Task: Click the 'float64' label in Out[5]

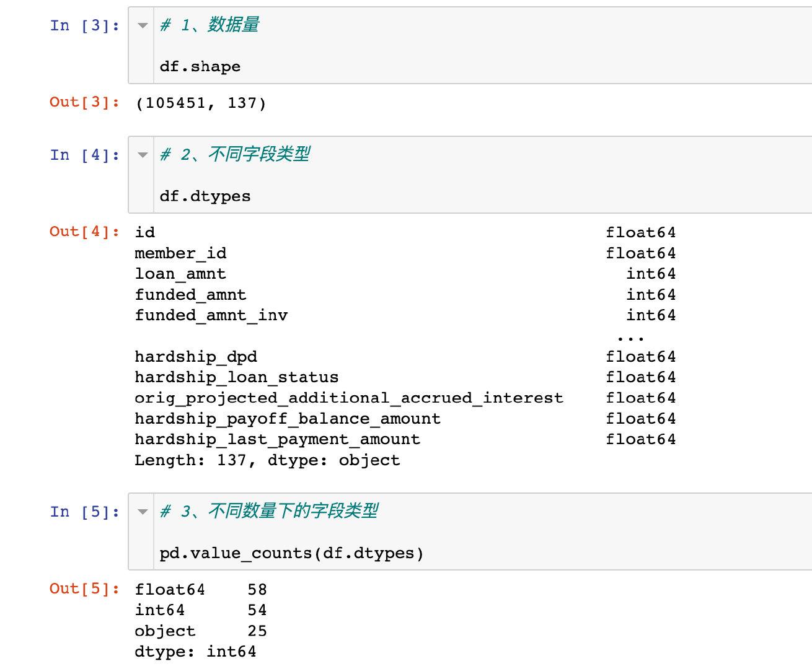Action: (x=170, y=590)
